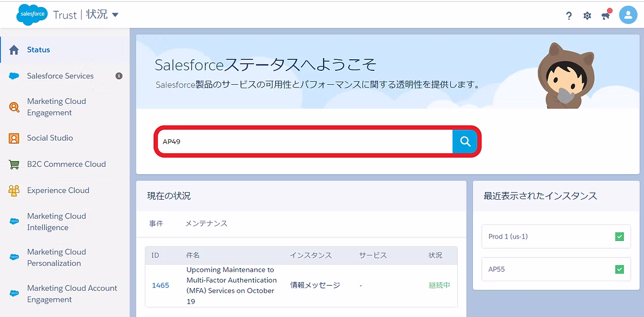This screenshot has width=644, height=317.
Task: Click green check icon for AP55
Action: point(620,269)
